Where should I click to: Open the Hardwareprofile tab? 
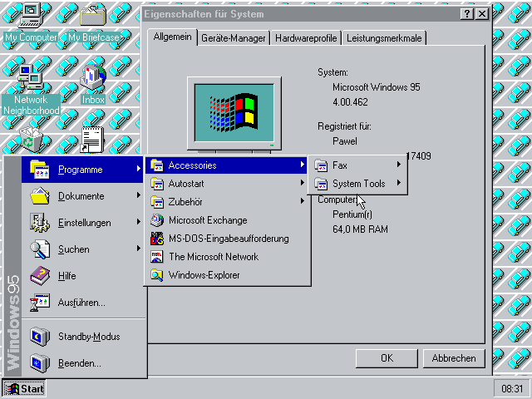(306, 38)
